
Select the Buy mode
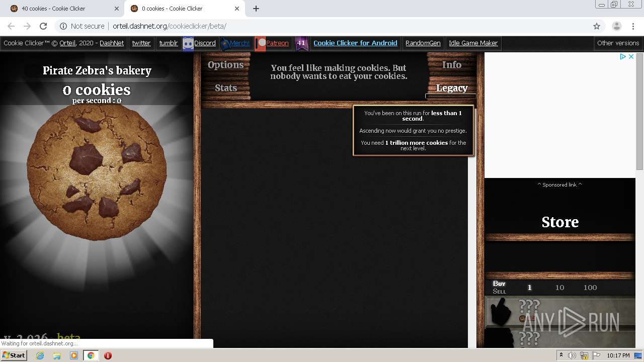(x=499, y=284)
